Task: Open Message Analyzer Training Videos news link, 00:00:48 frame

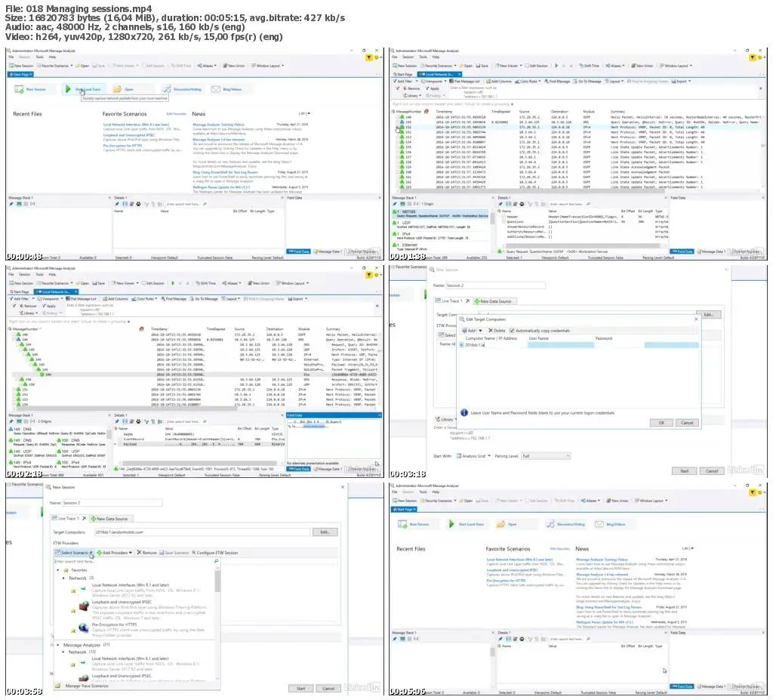Action: click(218, 125)
